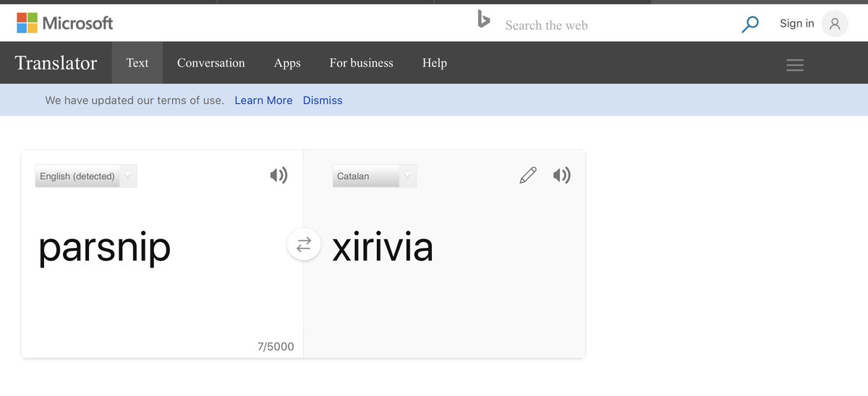Open the Apps menu item
This screenshot has height=396, width=868.
287,63
